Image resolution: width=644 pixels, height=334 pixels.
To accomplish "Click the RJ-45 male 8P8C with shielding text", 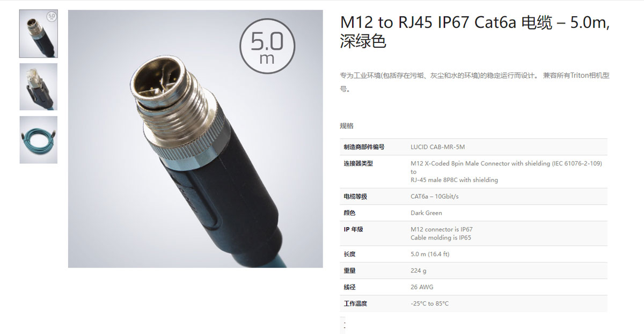I will pos(454,180).
